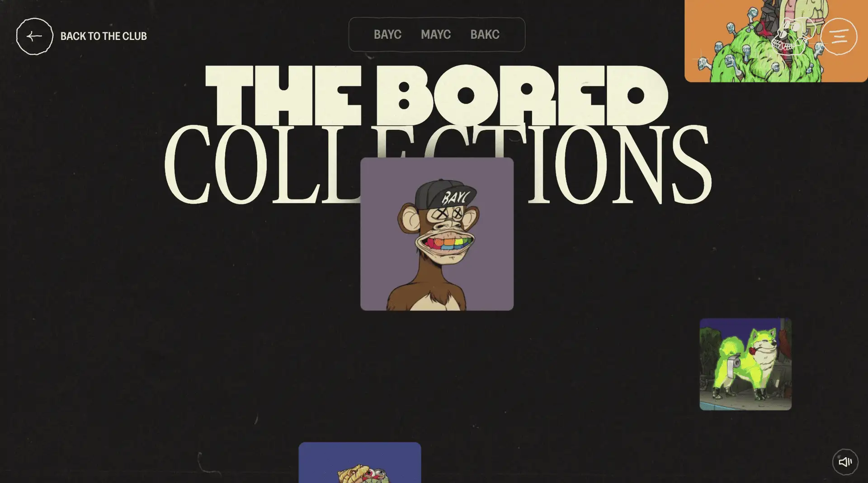Switch to the BAYC collection tab
The width and height of the screenshot is (868, 483).
[x=387, y=34]
